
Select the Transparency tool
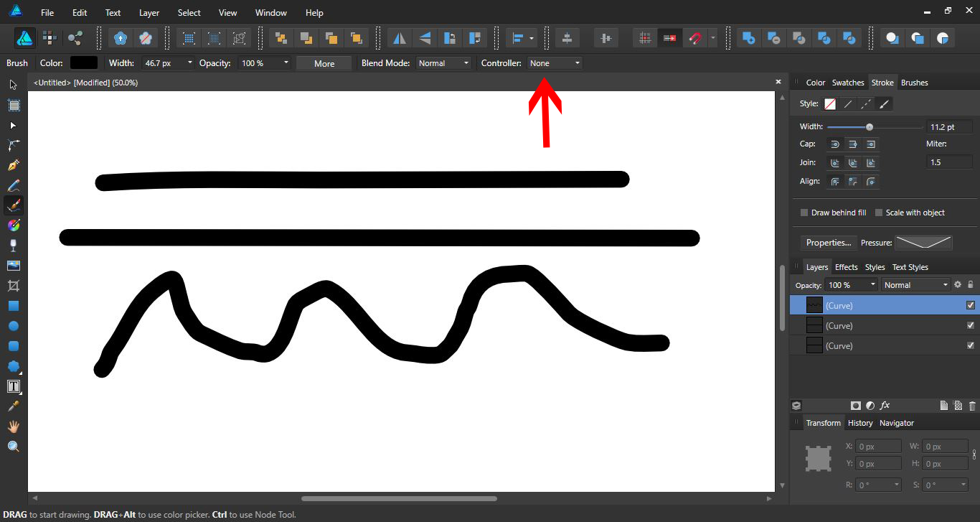[x=13, y=246]
